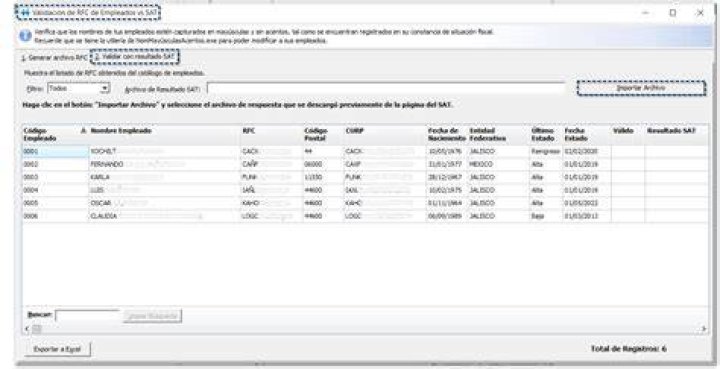Click horizontal scrollbar right arrow
This screenshot has width=720, height=369.
point(703,329)
